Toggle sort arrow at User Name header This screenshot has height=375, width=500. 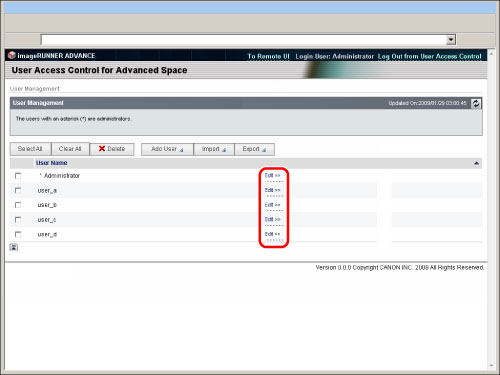click(476, 163)
